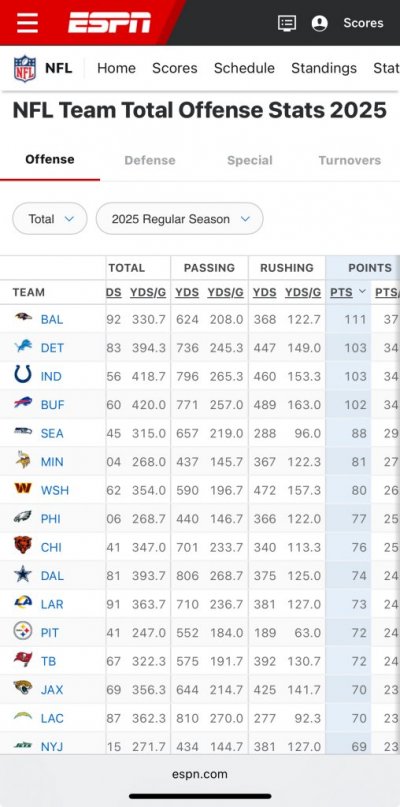400x807 pixels.
Task: Switch to the Turnovers tab
Action: point(350,161)
